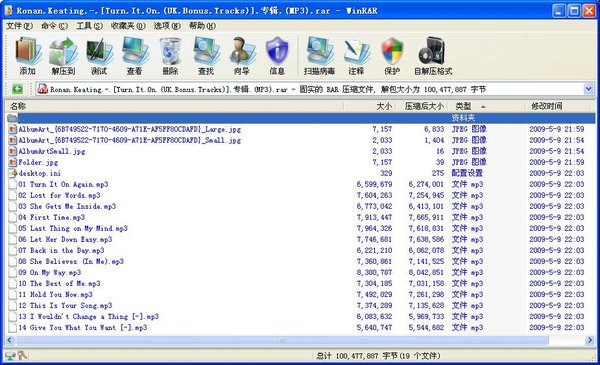Click the desktop.ini file icon
This screenshot has width=600, height=365.
pyautogui.click(x=13, y=173)
